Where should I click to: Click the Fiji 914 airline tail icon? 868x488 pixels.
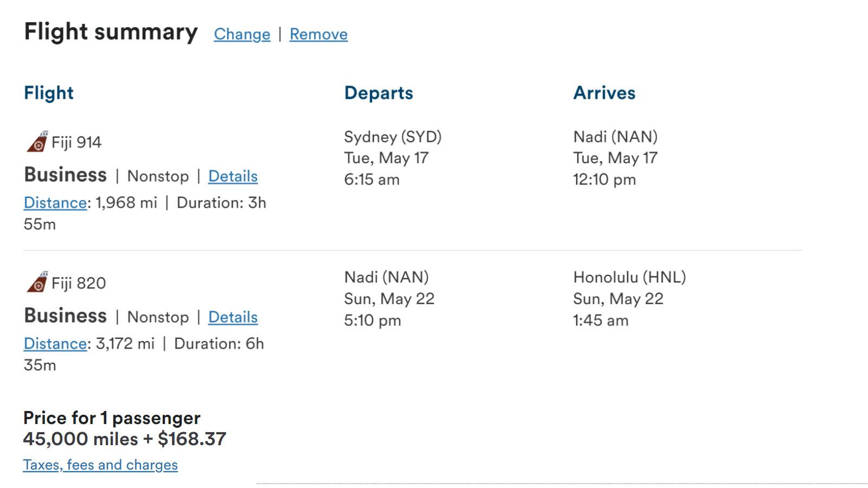click(37, 142)
